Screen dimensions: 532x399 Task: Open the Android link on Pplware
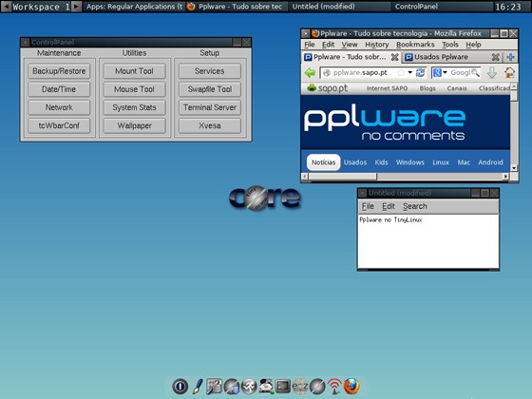point(490,162)
